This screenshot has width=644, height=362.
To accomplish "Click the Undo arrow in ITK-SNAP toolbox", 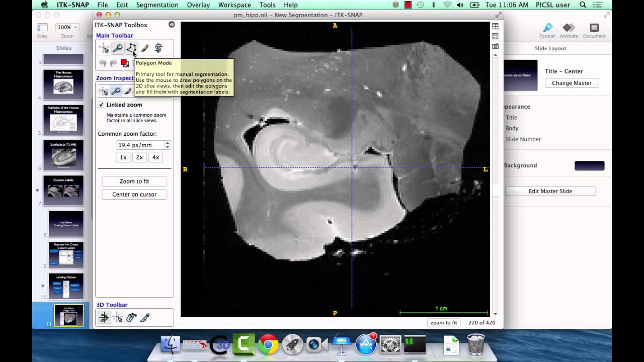I will (x=103, y=63).
